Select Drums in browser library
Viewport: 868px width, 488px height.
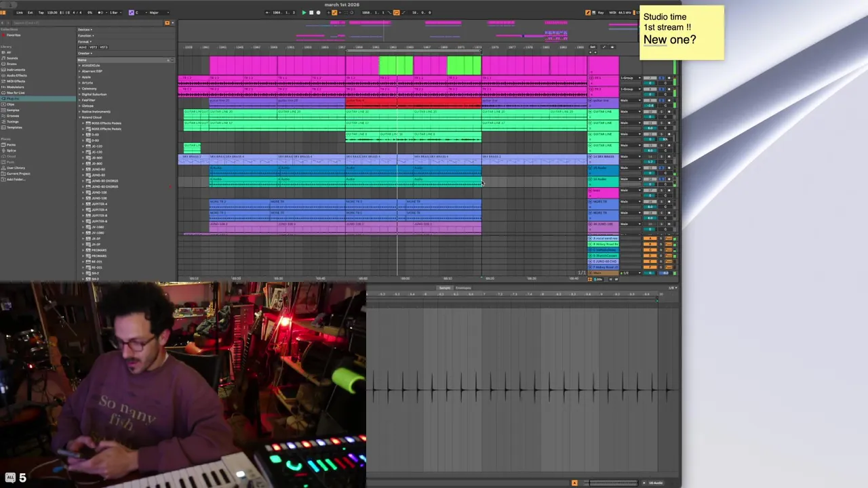coord(12,64)
